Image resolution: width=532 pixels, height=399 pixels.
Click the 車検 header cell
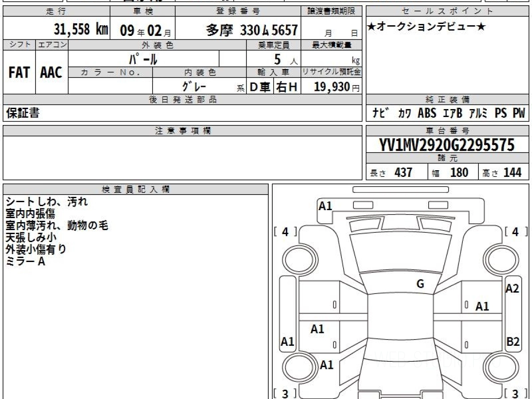tap(142, 12)
